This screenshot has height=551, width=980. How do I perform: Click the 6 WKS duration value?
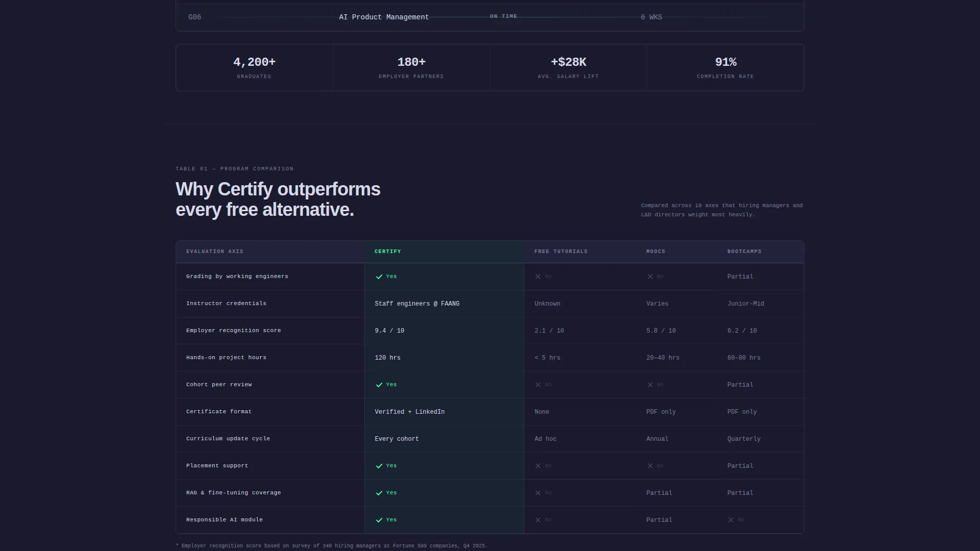[x=651, y=17]
